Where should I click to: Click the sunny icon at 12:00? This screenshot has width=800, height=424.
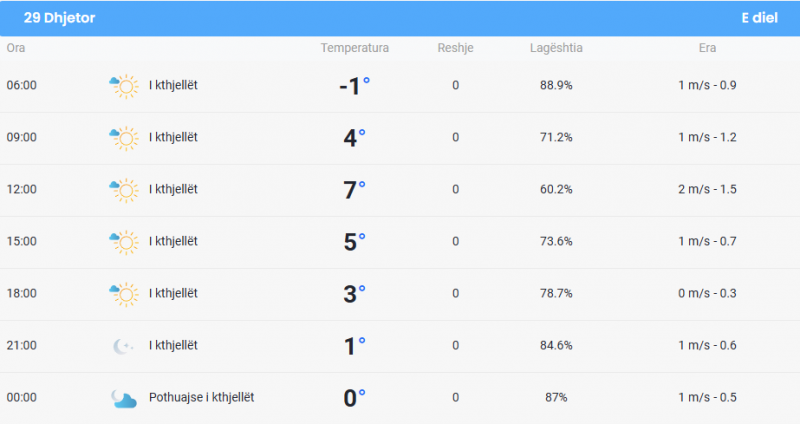pyautogui.click(x=123, y=190)
